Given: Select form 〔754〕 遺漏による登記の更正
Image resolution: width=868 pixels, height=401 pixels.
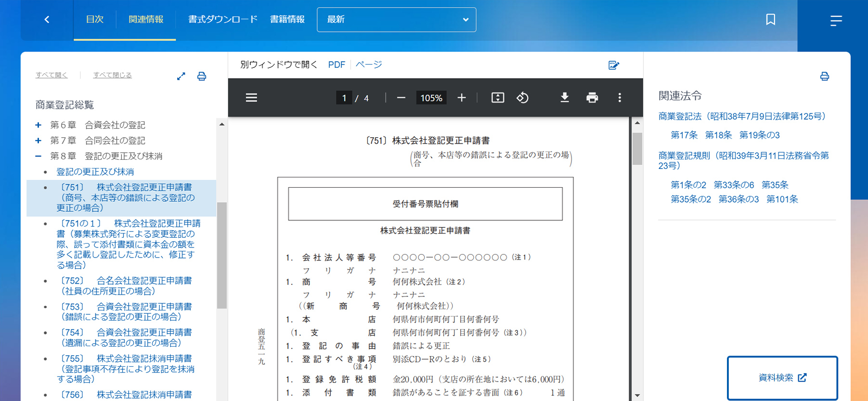Looking at the screenshot, I should tap(124, 338).
